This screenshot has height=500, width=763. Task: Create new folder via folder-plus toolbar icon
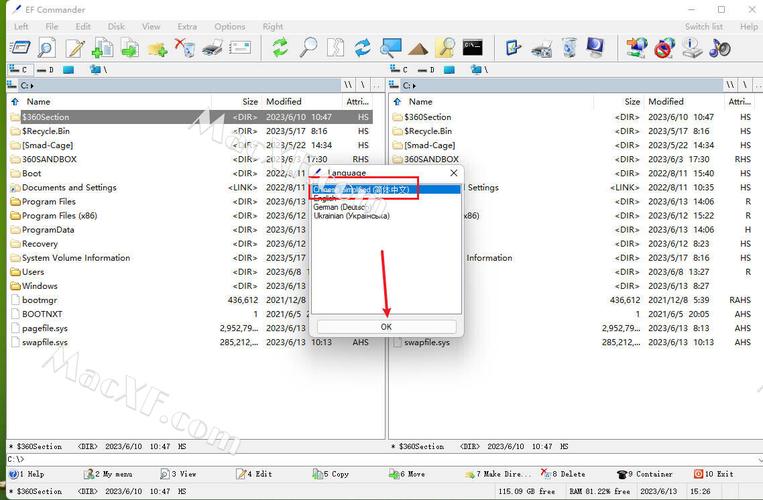point(158,48)
